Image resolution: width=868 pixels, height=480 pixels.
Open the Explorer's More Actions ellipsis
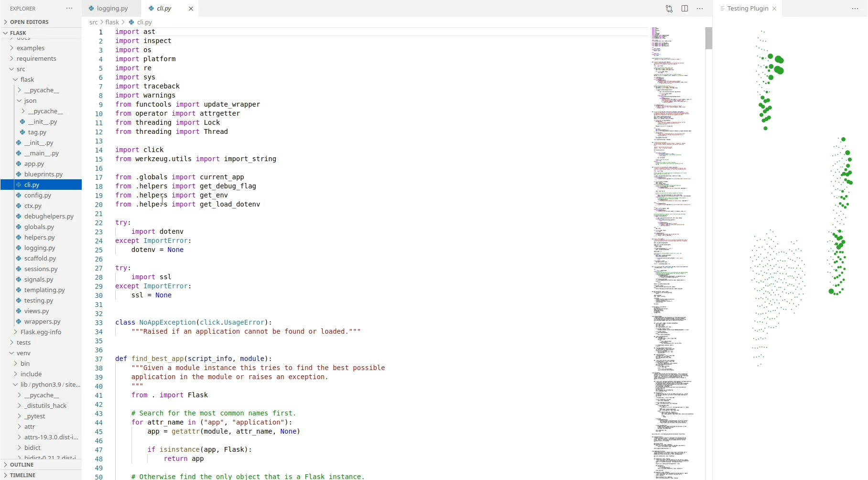(69, 8)
